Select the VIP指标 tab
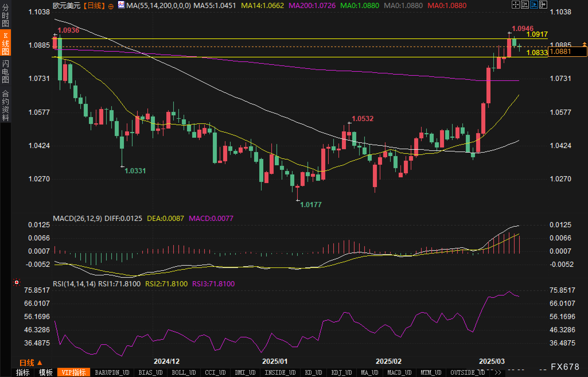 (74, 373)
